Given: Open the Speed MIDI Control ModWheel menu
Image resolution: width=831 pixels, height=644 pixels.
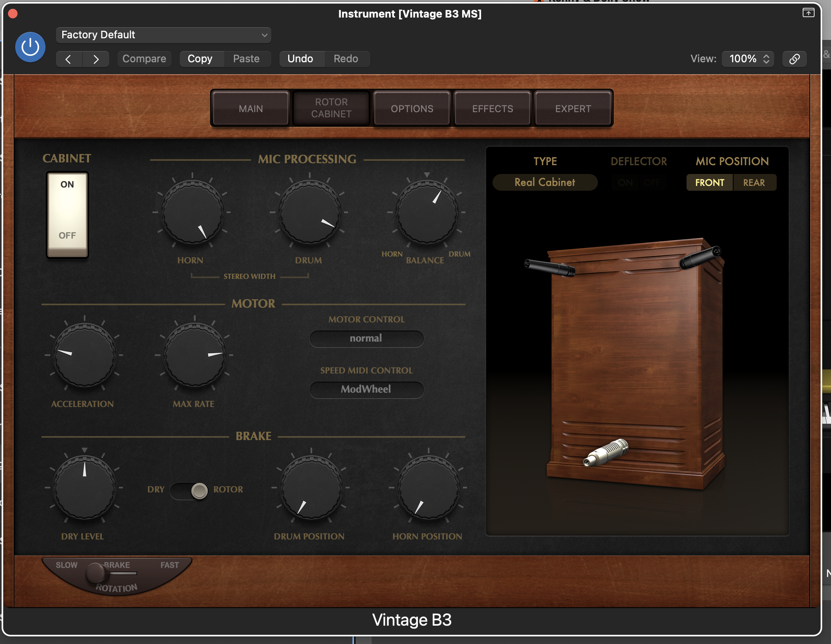Looking at the screenshot, I should pyautogui.click(x=366, y=389).
